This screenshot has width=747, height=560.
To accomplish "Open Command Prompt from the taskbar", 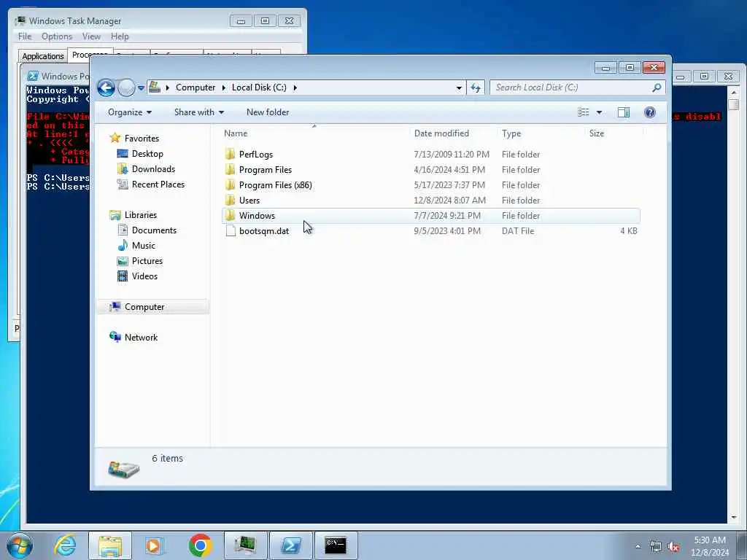I will pos(336,545).
